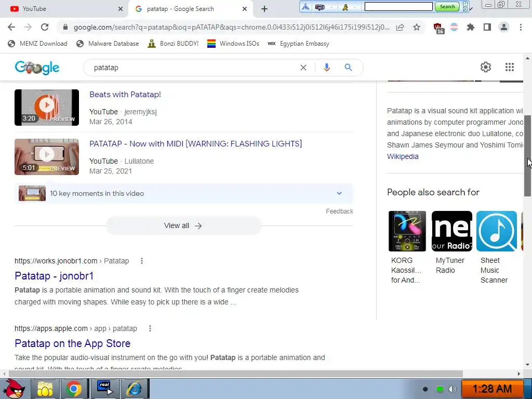Toggle the browser side panel
Image resolution: width=532 pixels, height=399 pixels.
[x=487, y=27]
